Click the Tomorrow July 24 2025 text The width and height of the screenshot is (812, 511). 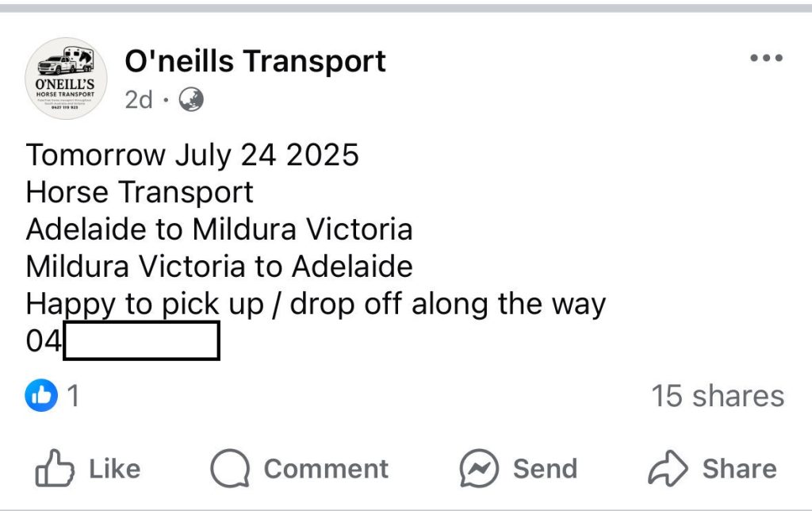click(x=192, y=155)
